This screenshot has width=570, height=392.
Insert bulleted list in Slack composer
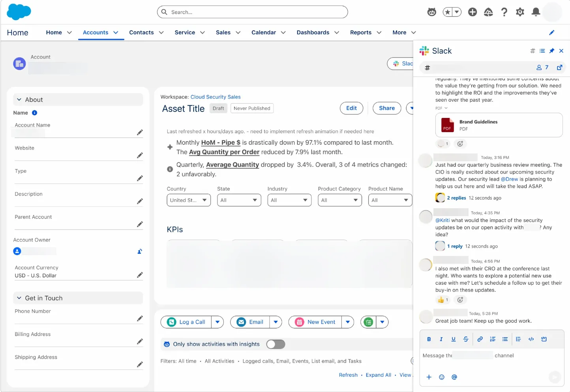(x=505, y=339)
